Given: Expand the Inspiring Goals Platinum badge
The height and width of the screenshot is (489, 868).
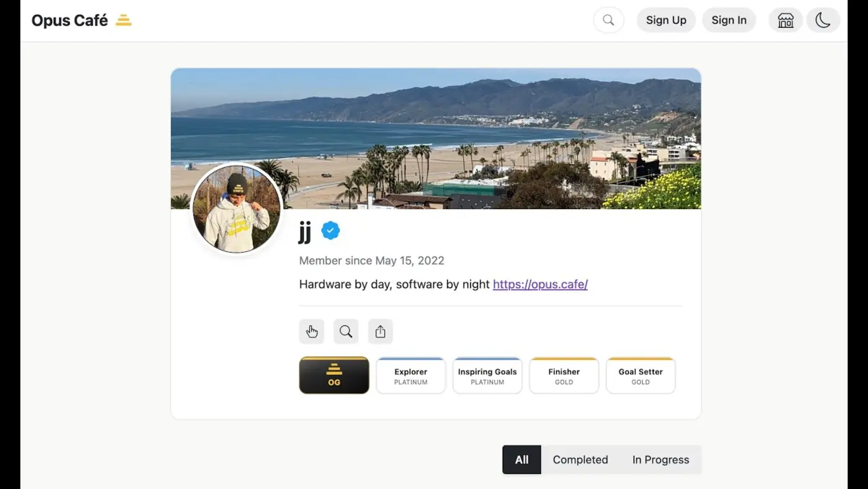Looking at the screenshot, I should [487, 375].
